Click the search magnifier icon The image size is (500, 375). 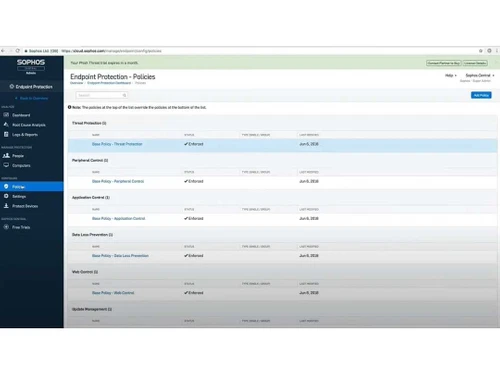[x=124, y=95]
